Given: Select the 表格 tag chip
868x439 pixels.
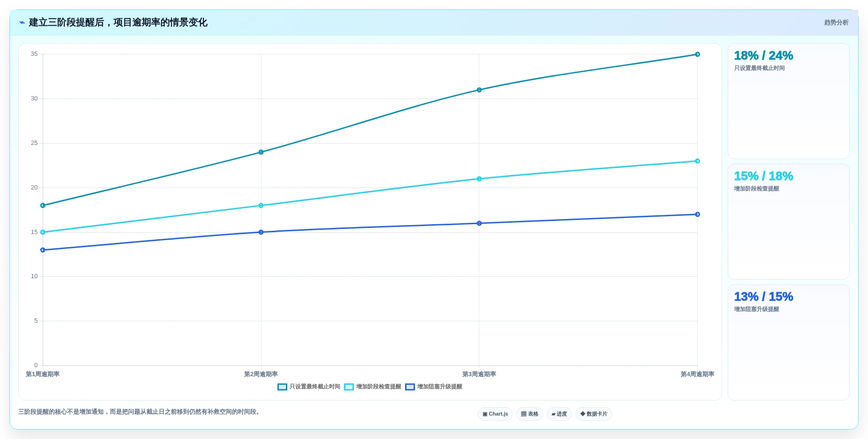Looking at the screenshot, I should 530,414.
